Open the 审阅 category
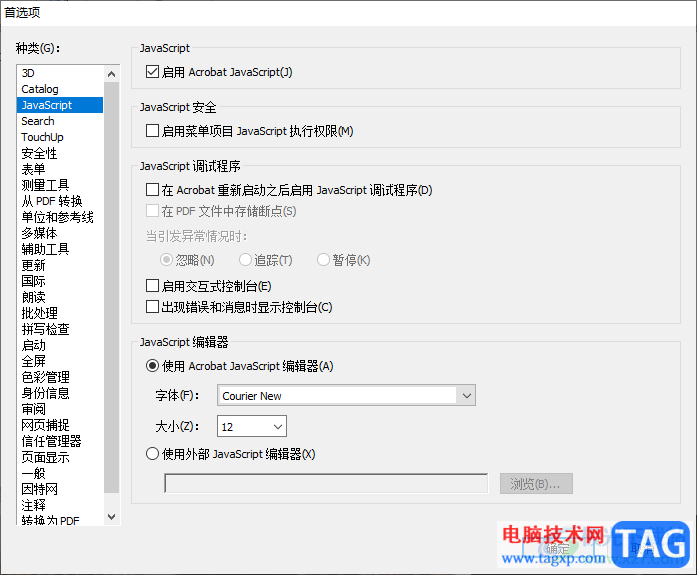The height and width of the screenshot is (575, 697). [x=60, y=409]
